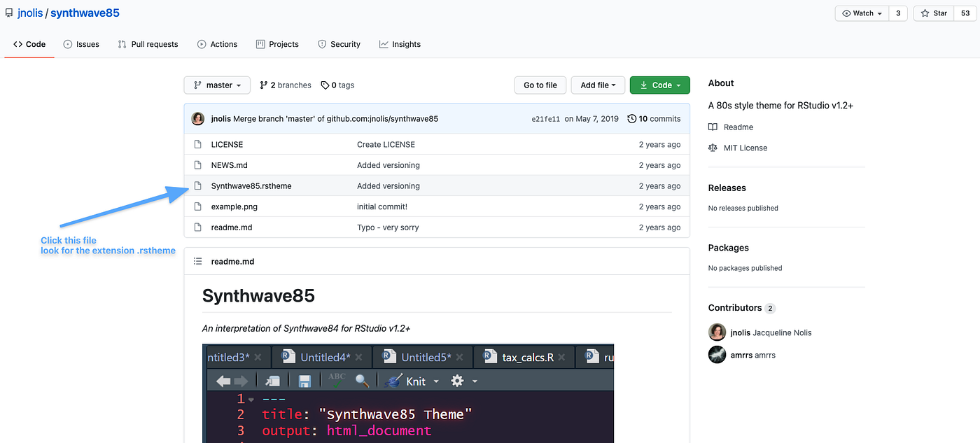
Task: Open the Packages section heading
Action: click(x=729, y=248)
